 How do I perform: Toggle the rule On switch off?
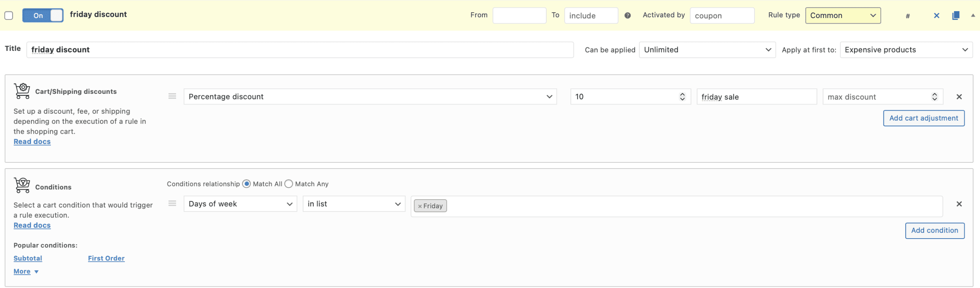(43, 16)
